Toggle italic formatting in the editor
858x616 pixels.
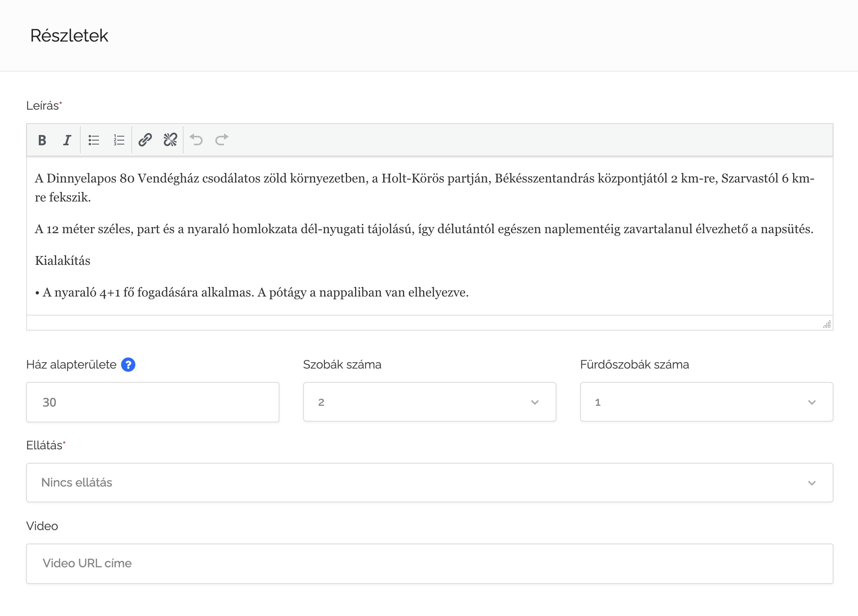(x=67, y=140)
